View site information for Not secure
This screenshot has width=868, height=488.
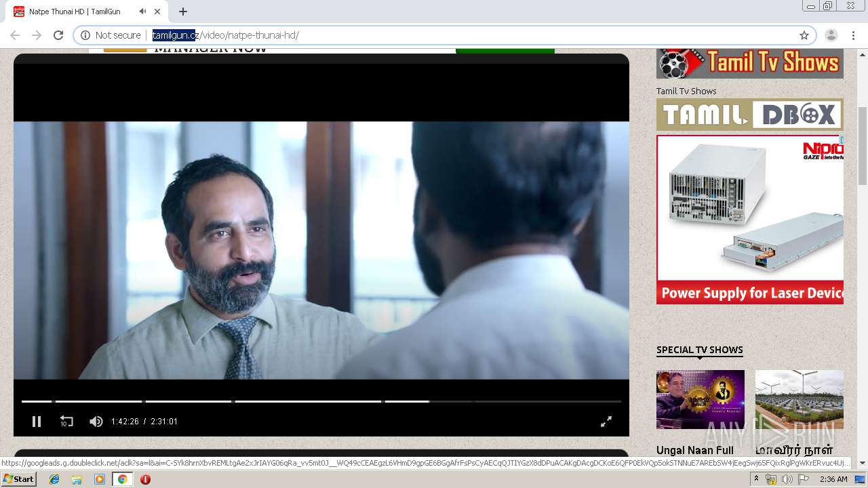click(x=111, y=35)
